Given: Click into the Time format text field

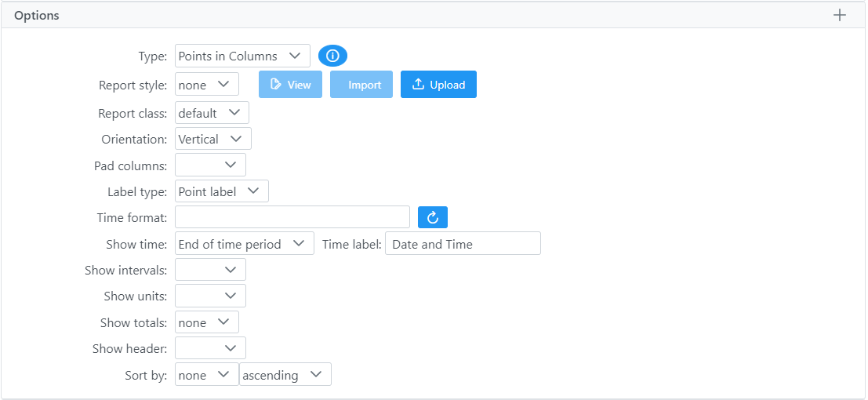Looking at the screenshot, I should tap(292, 217).
